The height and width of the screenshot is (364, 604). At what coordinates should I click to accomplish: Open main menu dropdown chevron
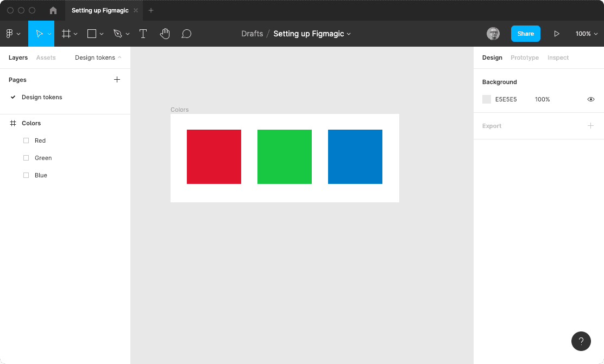pos(18,34)
